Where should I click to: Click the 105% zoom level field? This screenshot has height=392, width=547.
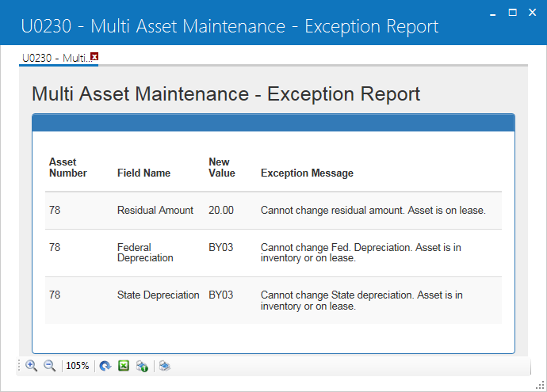[78, 366]
